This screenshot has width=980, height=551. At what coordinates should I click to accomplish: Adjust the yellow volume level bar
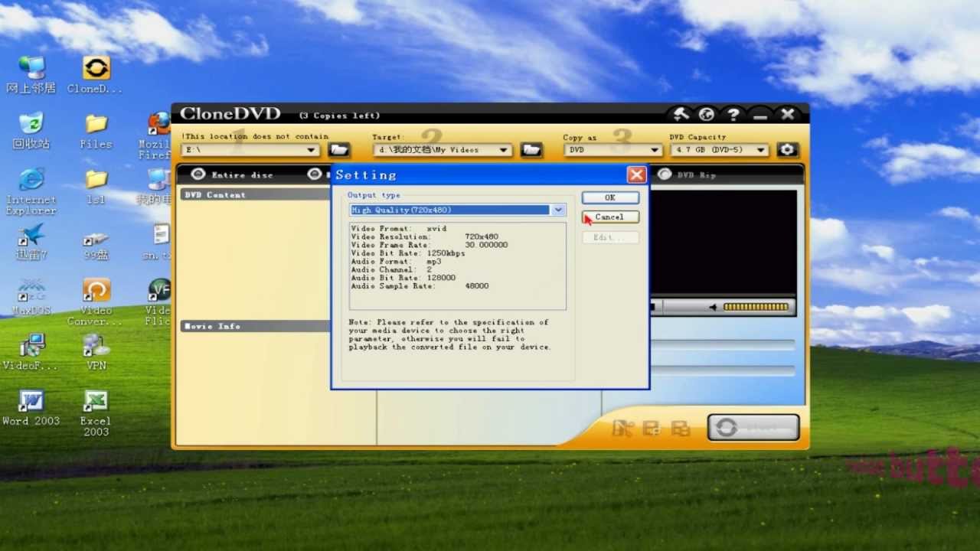756,308
